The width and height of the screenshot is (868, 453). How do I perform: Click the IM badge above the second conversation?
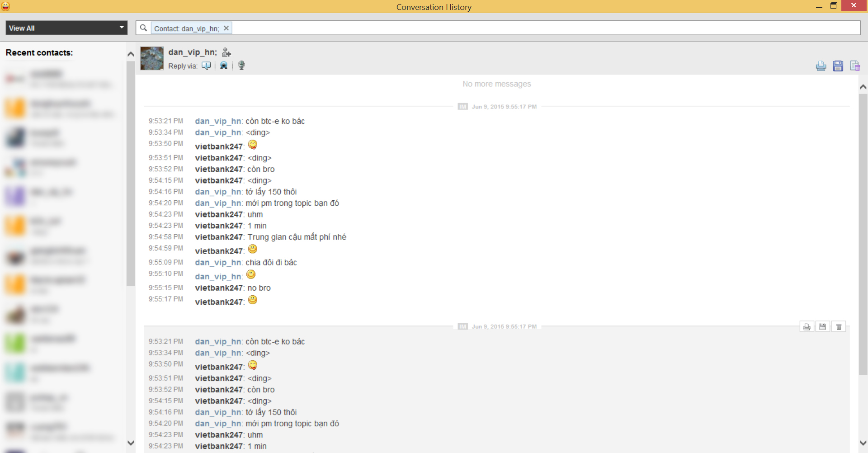tap(462, 326)
